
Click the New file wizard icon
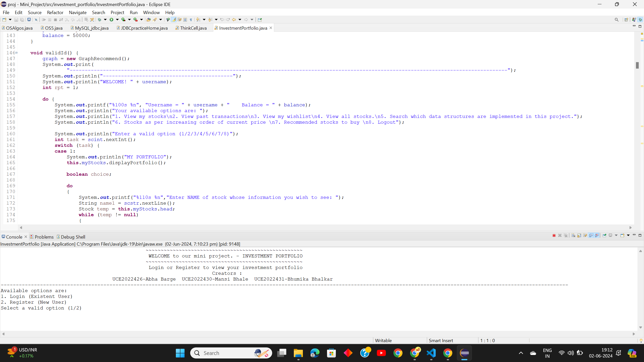[4, 20]
